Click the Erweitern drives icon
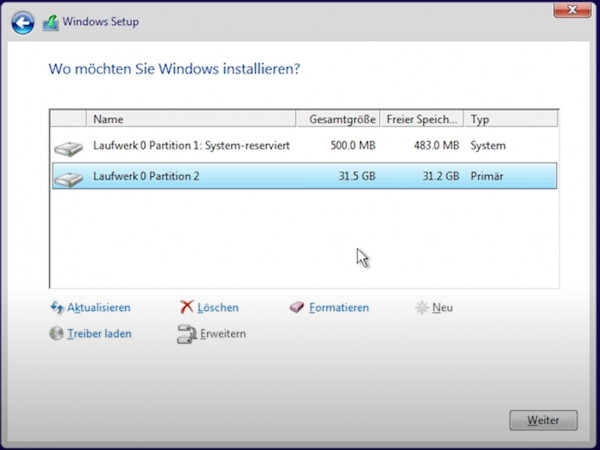The height and width of the screenshot is (450, 600). (186, 334)
